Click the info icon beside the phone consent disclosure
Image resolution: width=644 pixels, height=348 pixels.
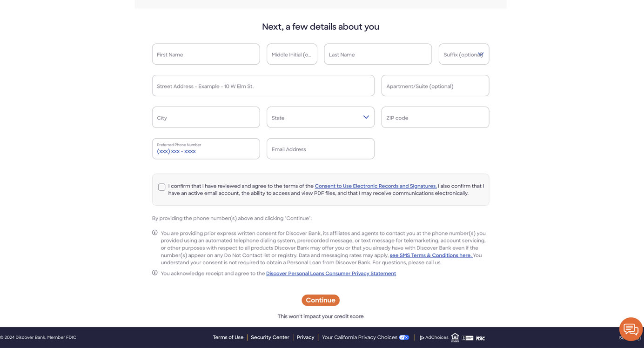[154, 232]
